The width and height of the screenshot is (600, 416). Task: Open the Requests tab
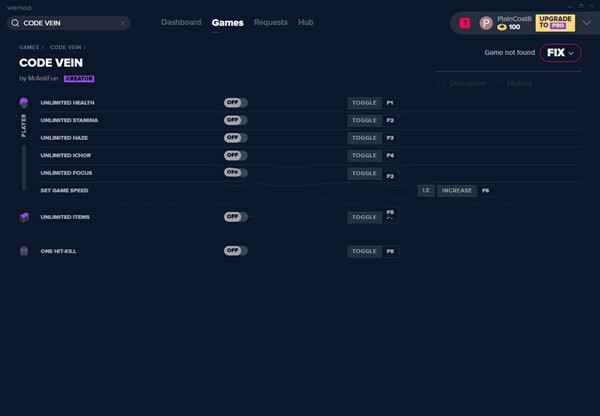271,23
